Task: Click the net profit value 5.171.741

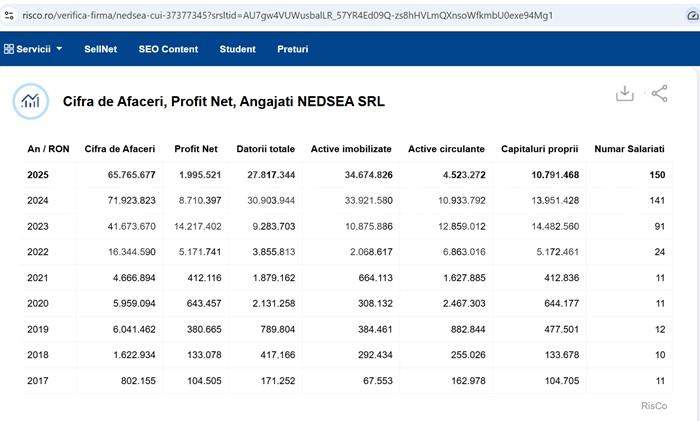Action: tap(200, 252)
